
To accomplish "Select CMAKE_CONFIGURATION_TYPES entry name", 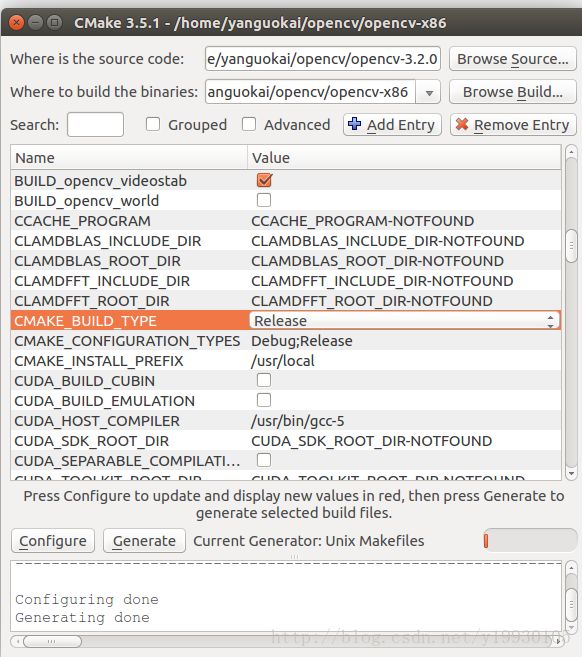I will [x=127, y=341].
